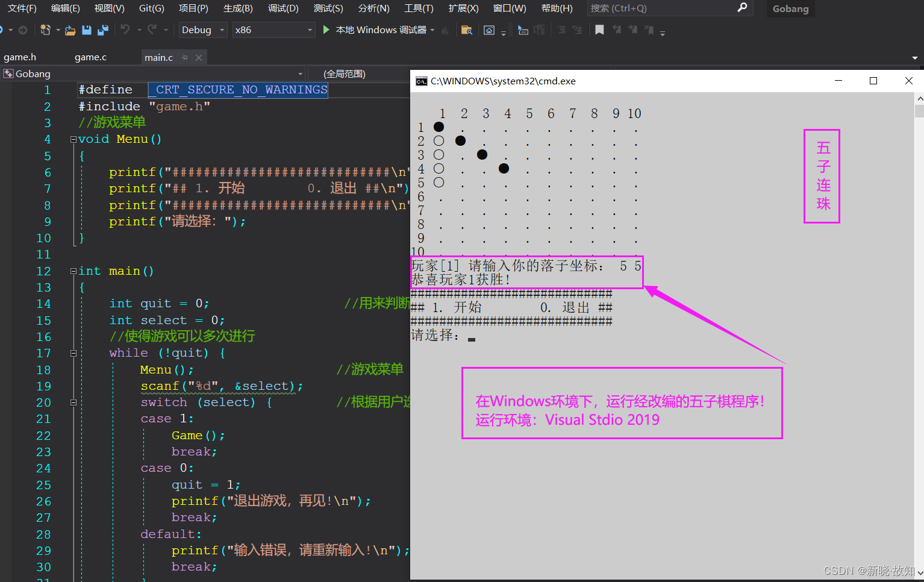Click the cmd.exe scrollbar down arrow

pyautogui.click(x=919, y=574)
